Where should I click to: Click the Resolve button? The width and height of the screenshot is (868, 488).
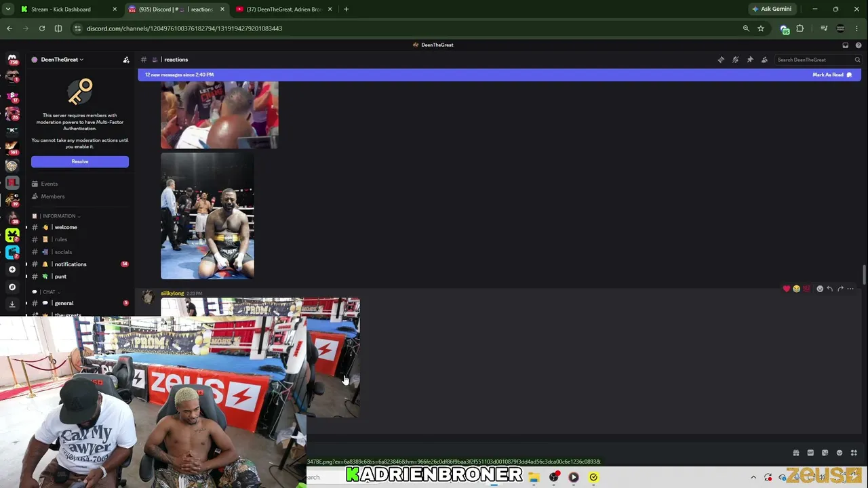(80, 161)
